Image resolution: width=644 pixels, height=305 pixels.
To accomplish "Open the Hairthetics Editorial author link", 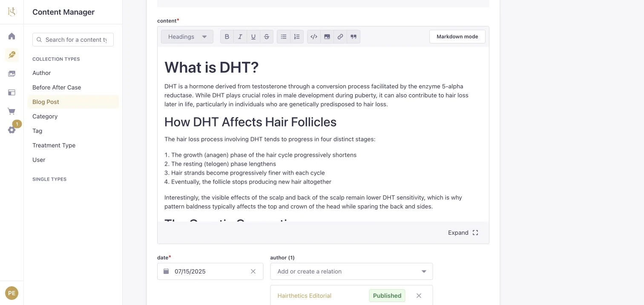I will click(x=304, y=296).
